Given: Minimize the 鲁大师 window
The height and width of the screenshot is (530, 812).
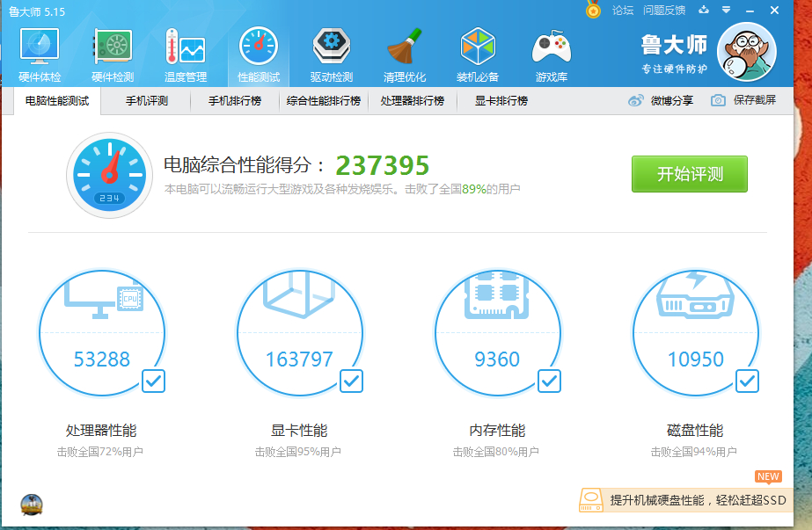Looking at the screenshot, I should coord(750,11).
